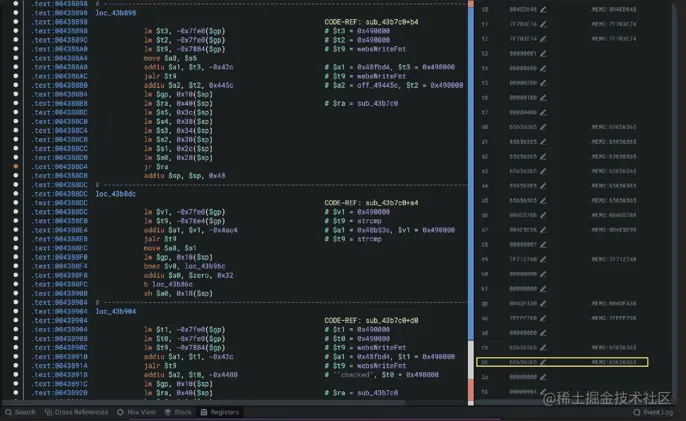Select the 'sh $a0, 0x18($sp)' instruction
The image size is (686, 421).
178,293
